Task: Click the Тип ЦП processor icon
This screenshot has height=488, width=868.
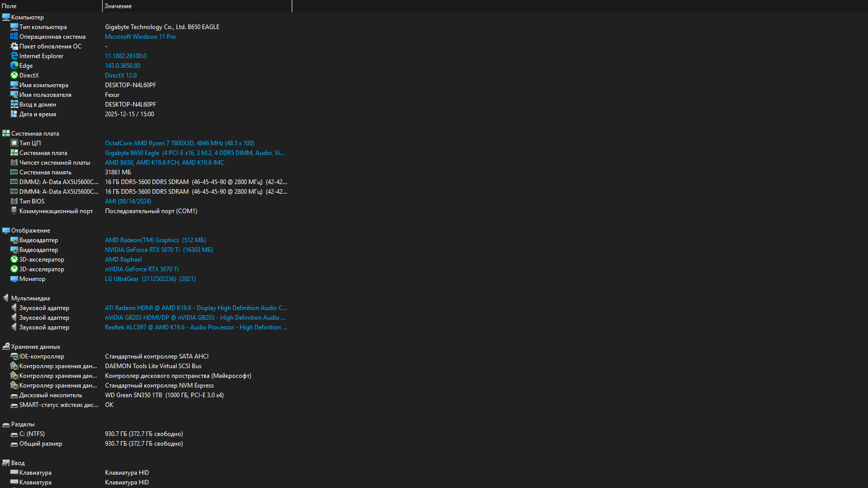Action: (x=14, y=143)
